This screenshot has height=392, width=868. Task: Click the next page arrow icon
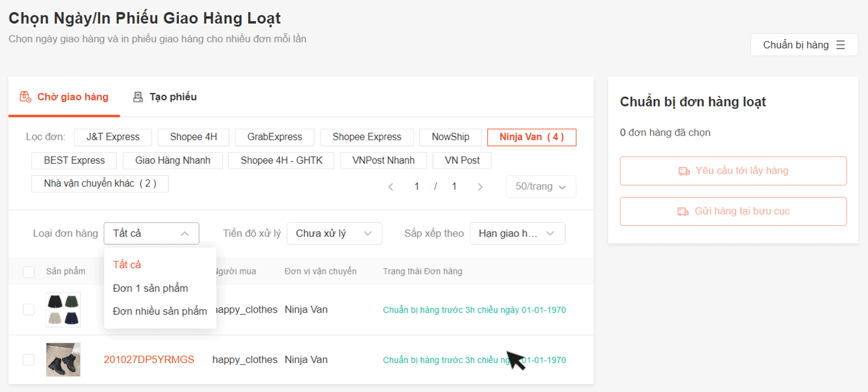pos(480,186)
